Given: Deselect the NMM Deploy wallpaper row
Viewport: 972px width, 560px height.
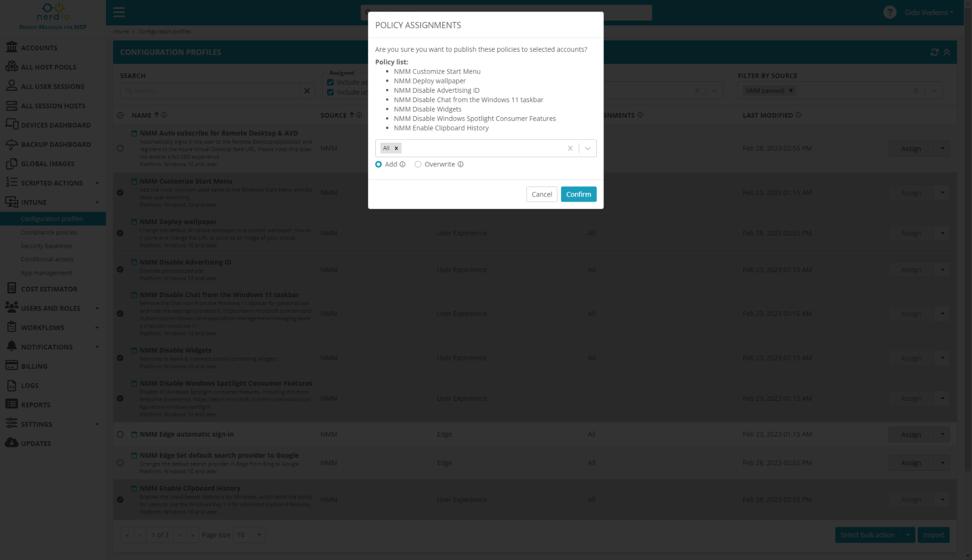Looking at the screenshot, I should pos(120,233).
